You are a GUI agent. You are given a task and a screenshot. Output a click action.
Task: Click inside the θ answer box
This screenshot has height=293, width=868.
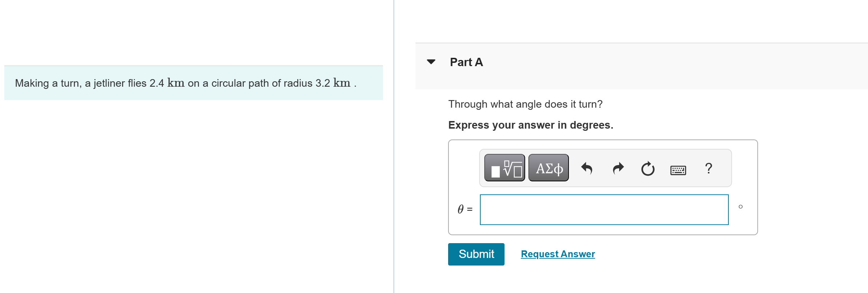click(x=604, y=210)
